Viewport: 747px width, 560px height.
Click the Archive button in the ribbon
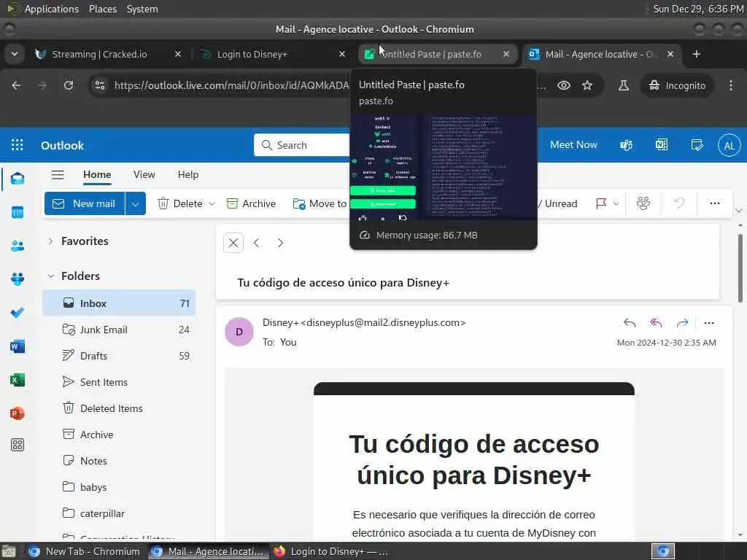251,203
